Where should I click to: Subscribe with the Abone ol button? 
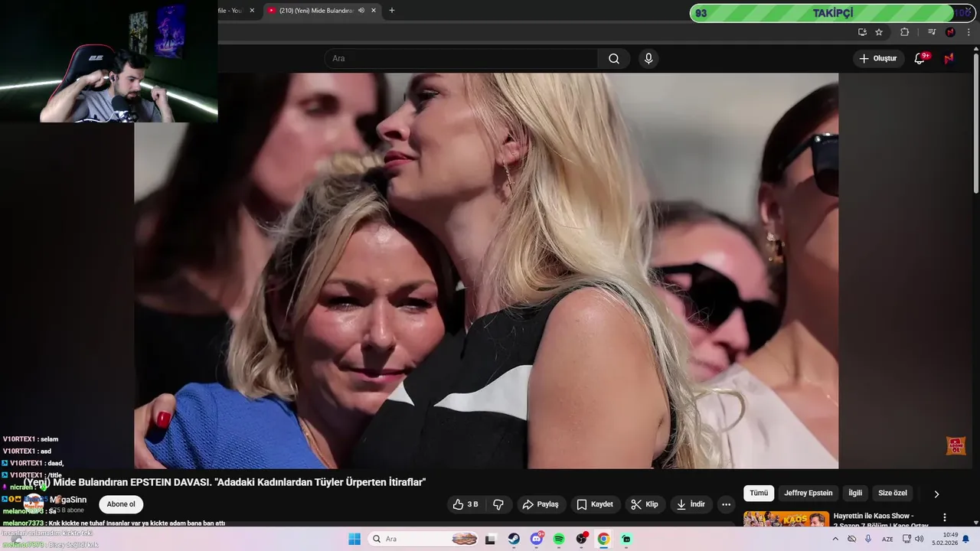(121, 504)
